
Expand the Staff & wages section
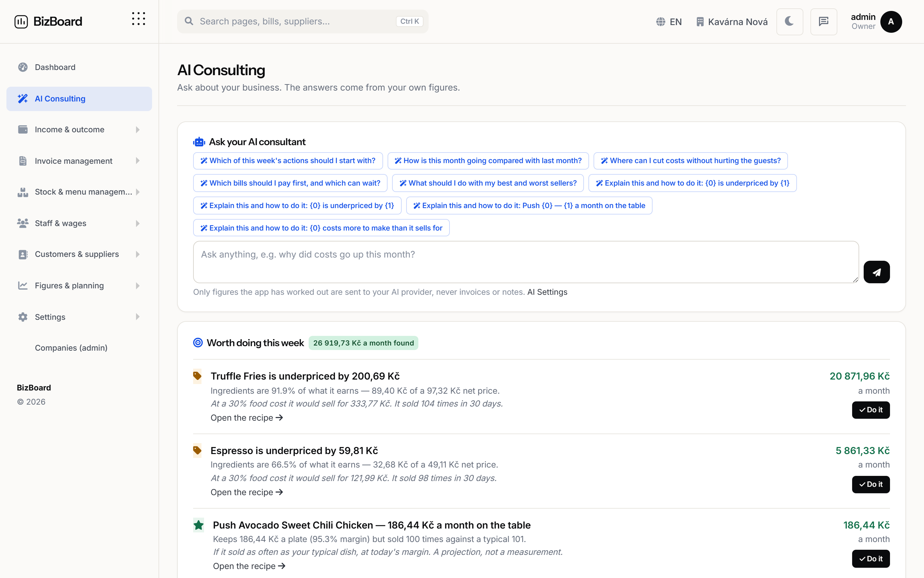click(79, 223)
